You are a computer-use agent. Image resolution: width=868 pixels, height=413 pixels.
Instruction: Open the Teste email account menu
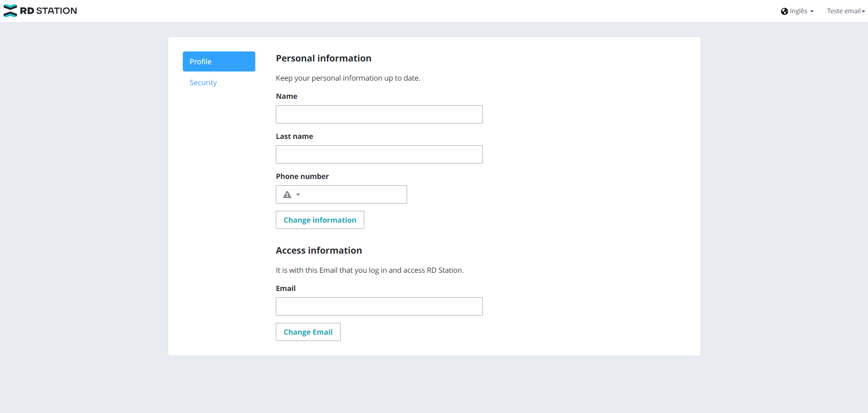pos(844,11)
